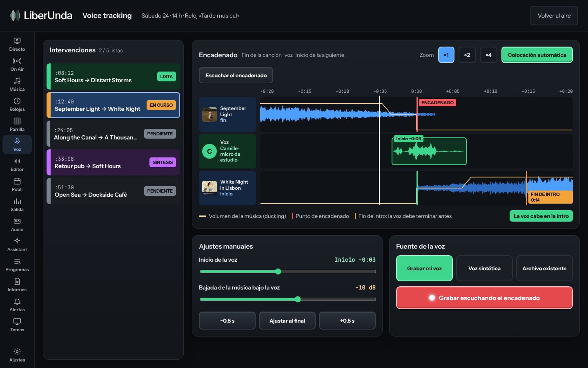This screenshot has height=368, width=588.
Task: Set timeline zoom to ×4
Action: coord(488,55)
